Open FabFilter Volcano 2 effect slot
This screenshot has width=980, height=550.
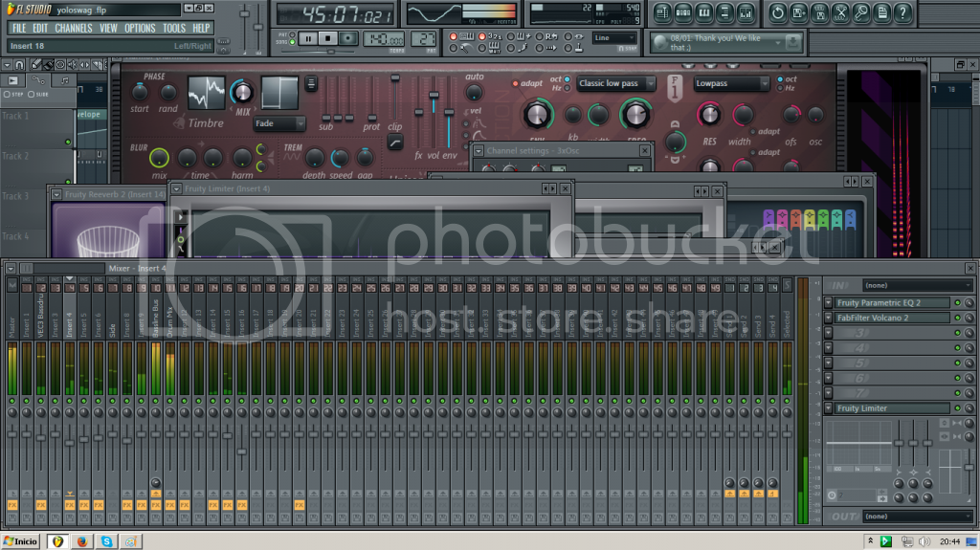click(x=892, y=318)
